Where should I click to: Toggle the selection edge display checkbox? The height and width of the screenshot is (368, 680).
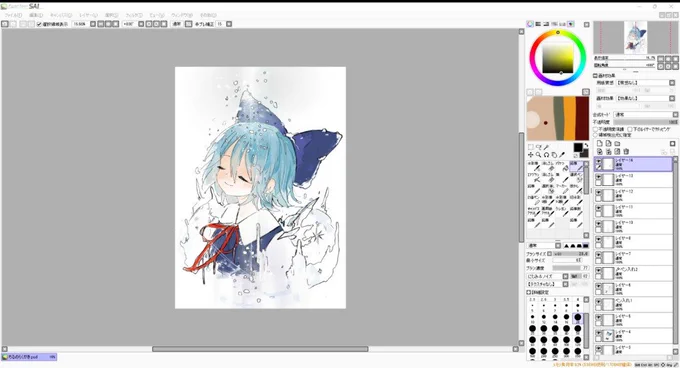pos(39,24)
